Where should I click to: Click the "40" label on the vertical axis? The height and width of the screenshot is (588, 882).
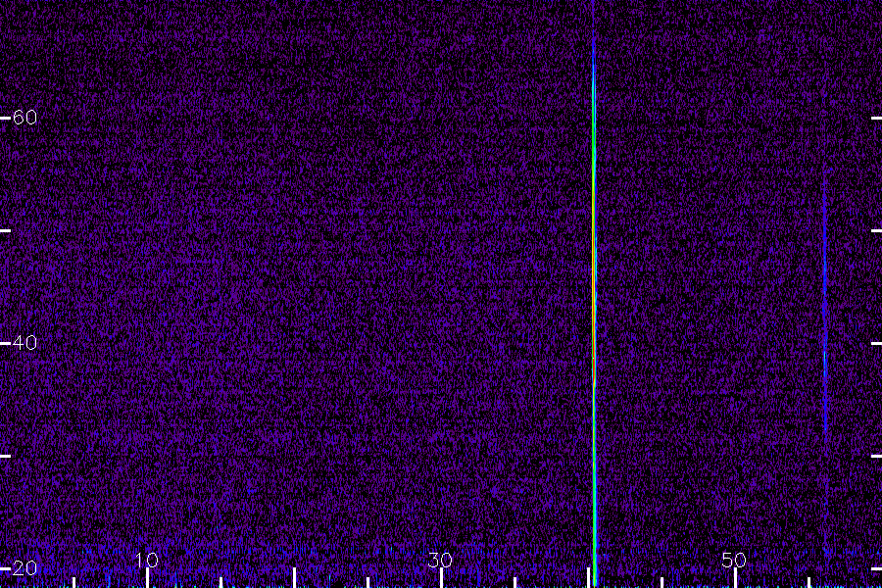(24, 343)
